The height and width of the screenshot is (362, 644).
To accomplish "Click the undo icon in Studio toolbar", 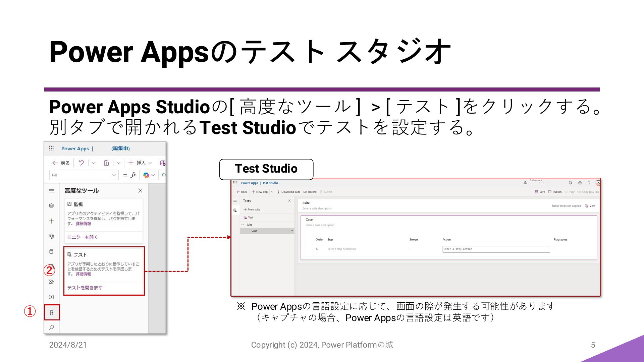I will tap(82, 163).
